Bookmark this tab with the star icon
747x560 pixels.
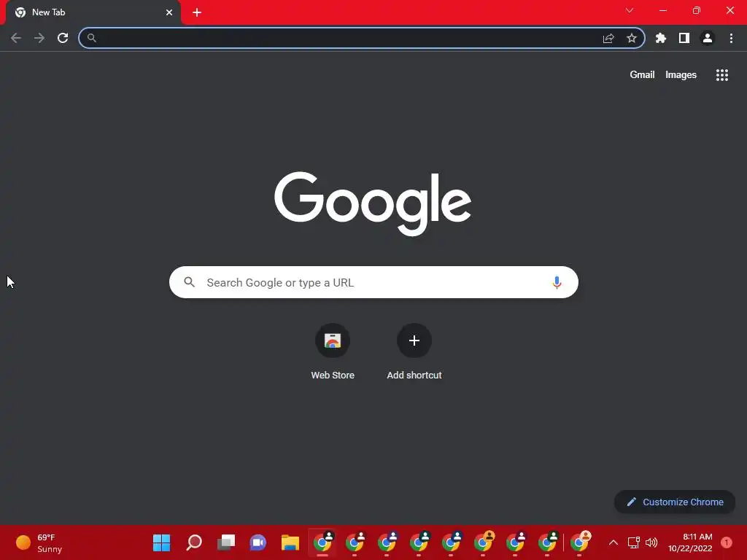tap(632, 38)
